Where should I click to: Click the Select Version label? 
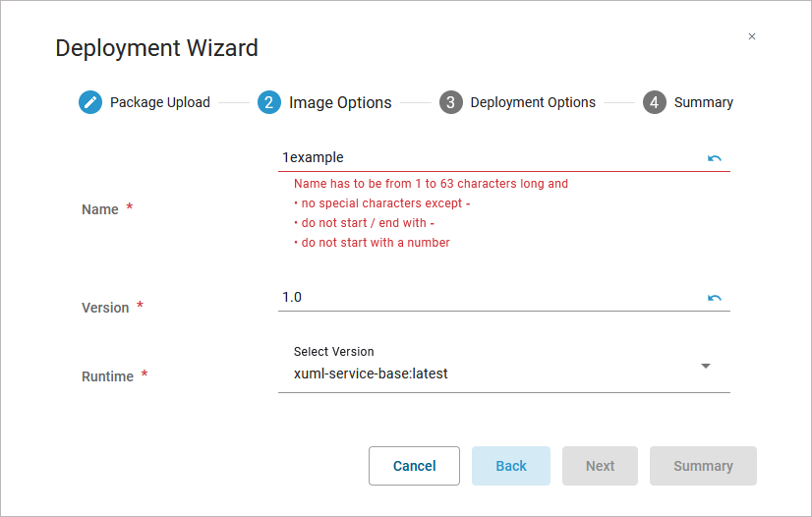pyautogui.click(x=334, y=352)
